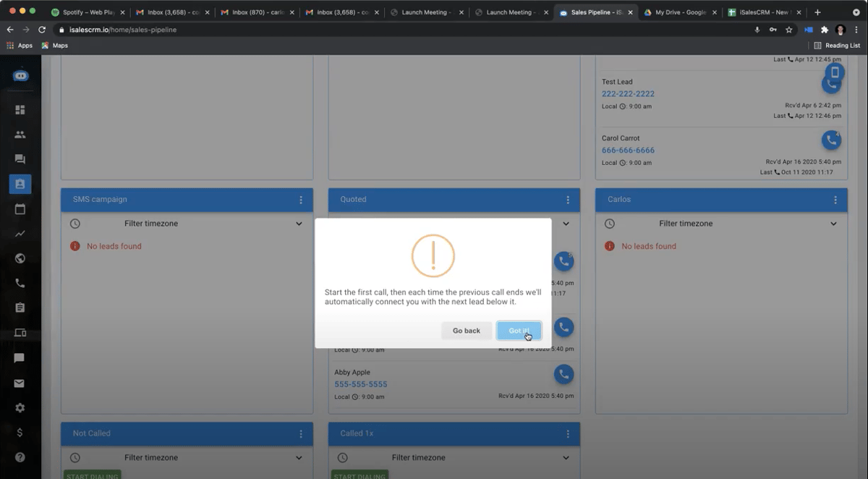Image resolution: width=868 pixels, height=479 pixels.
Task: Click Go back in the popup dialog
Action: (x=467, y=330)
